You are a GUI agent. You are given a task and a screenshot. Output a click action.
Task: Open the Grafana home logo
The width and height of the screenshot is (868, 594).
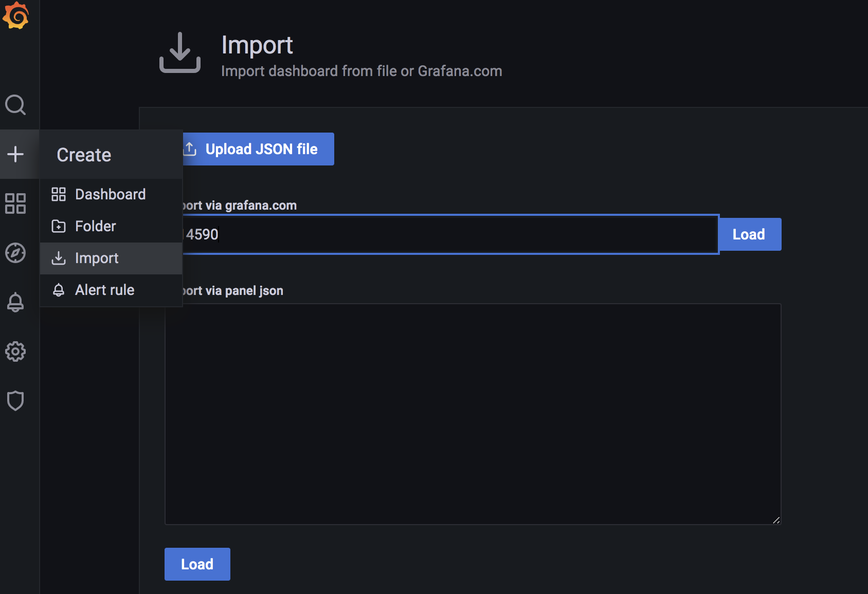[x=15, y=15]
